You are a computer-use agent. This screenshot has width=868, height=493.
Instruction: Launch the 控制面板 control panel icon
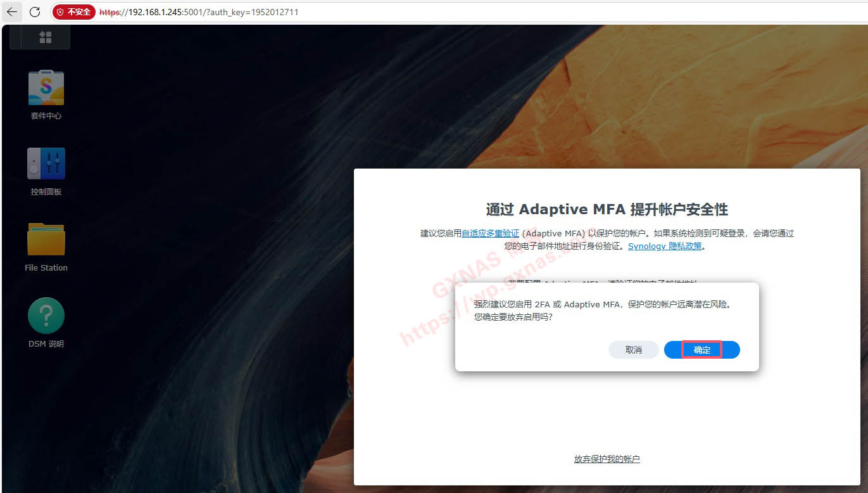(46, 163)
